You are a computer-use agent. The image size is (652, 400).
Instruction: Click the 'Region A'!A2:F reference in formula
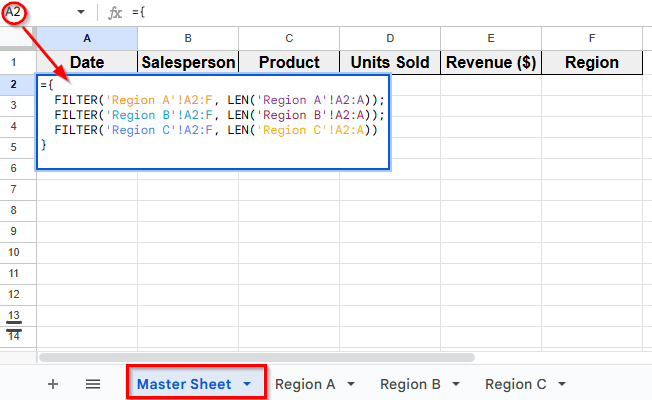click(x=159, y=100)
